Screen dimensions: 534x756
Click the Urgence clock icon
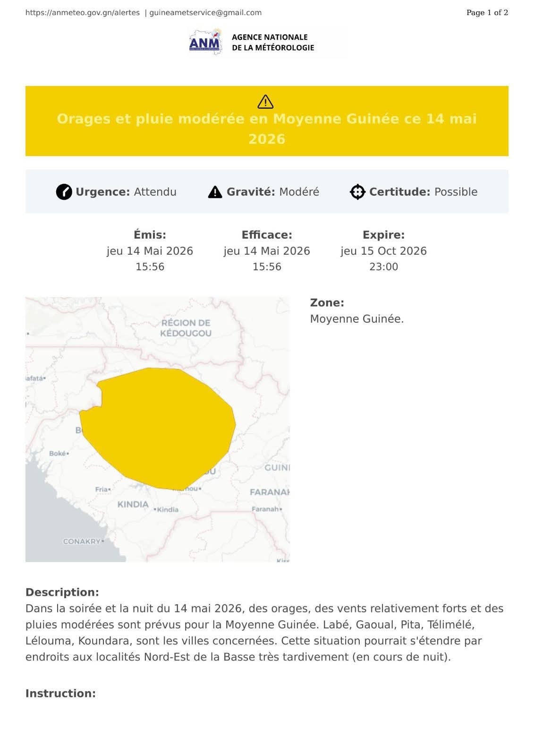[64, 192]
